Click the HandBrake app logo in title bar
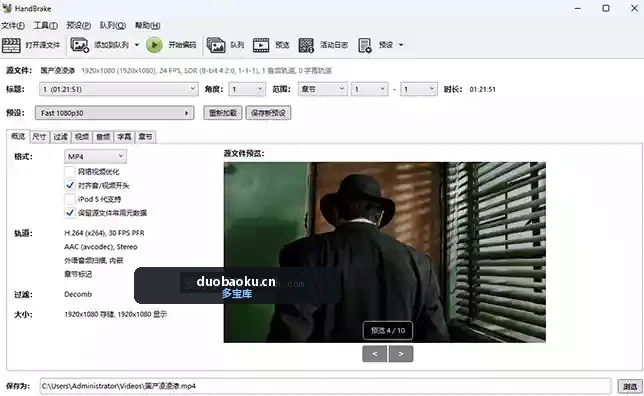Image resolution: width=644 pixels, height=396 pixels. point(7,8)
